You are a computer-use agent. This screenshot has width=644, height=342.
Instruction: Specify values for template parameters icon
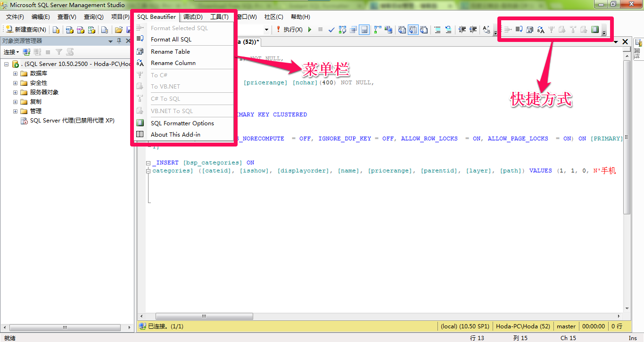tap(486, 30)
